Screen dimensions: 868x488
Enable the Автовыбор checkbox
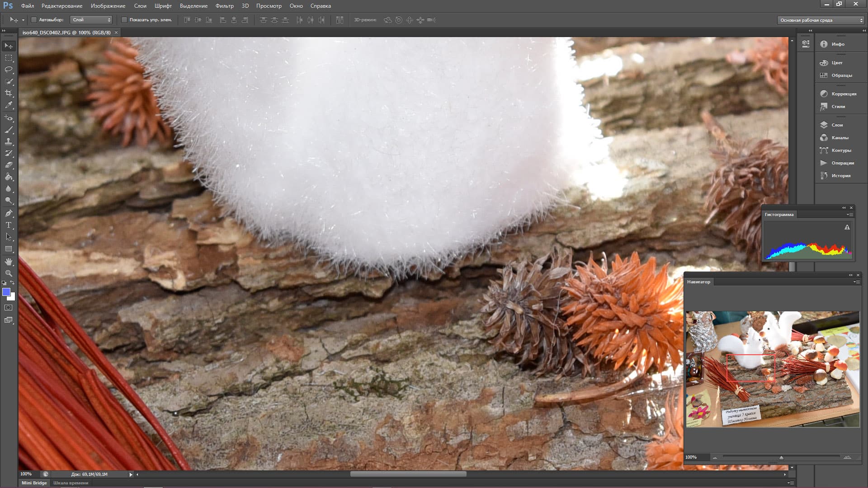(x=34, y=20)
